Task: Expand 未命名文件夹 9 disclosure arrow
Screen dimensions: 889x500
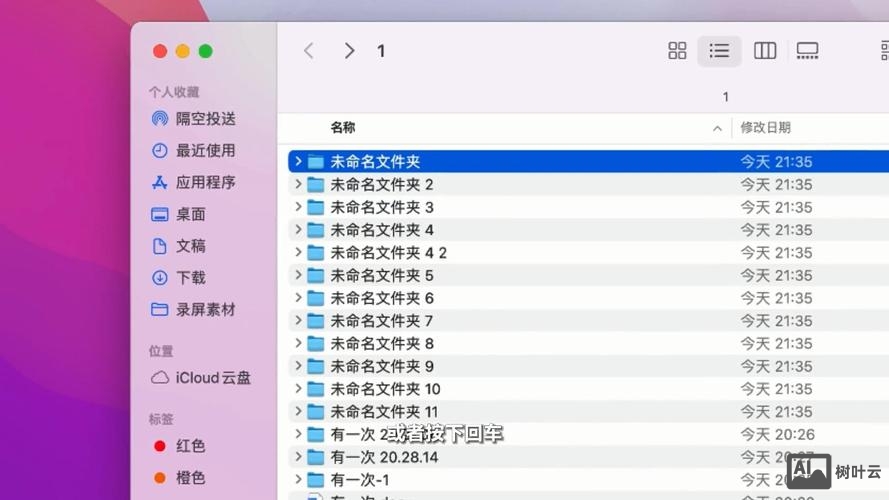Action: click(x=298, y=366)
